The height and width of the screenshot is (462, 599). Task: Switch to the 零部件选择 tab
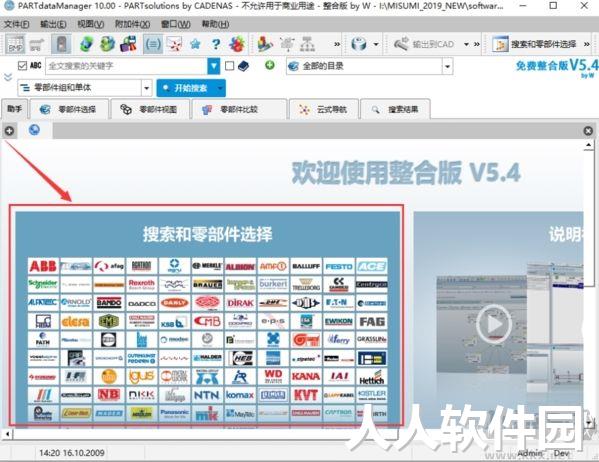[x=69, y=109]
